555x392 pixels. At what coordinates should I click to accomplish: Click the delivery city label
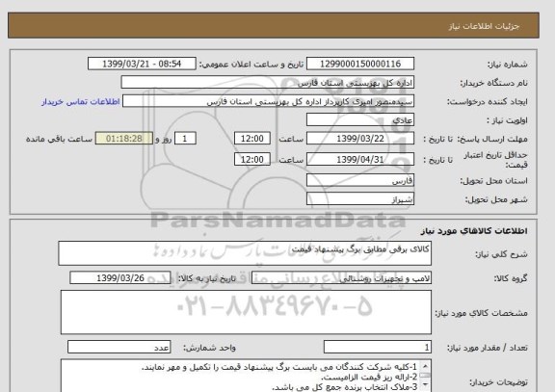click(x=496, y=199)
